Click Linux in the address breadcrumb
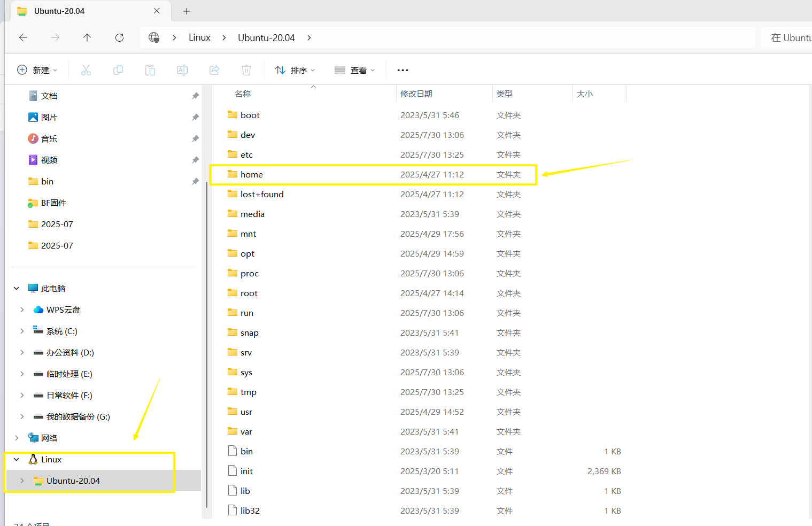This screenshot has width=812, height=526. click(x=199, y=37)
